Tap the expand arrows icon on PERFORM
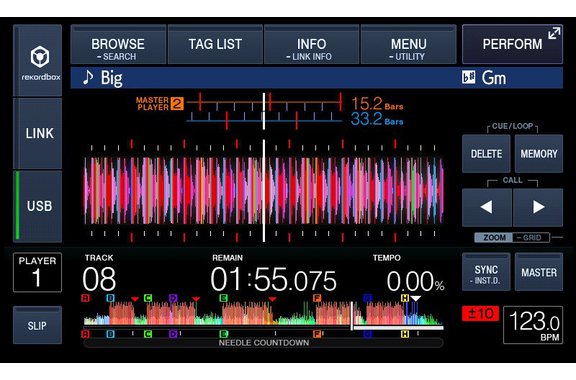The height and width of the screenshot is (380, 576). tap(554, 33)
